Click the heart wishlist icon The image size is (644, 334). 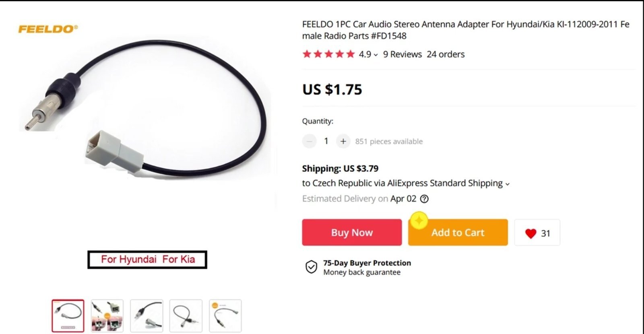tap(531, 233)
